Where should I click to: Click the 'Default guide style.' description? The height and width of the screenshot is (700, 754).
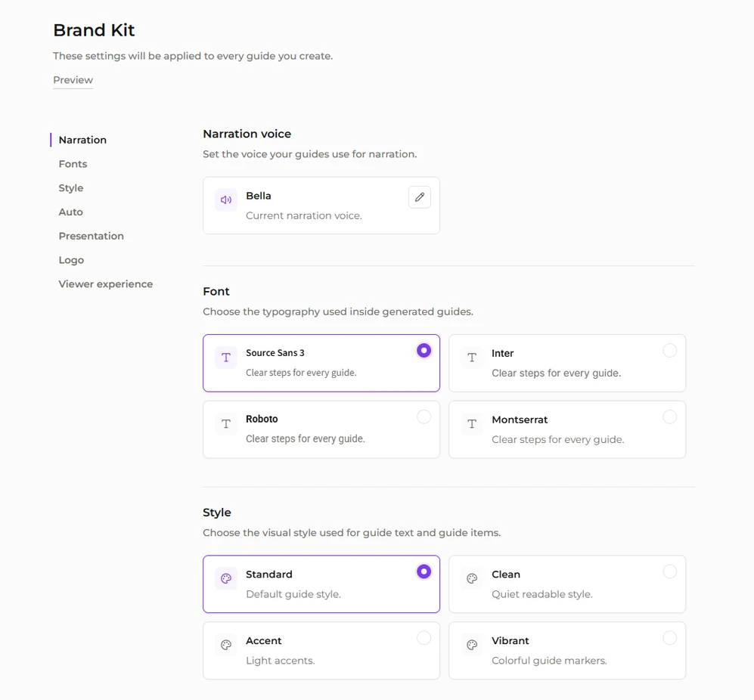[293, 594]
